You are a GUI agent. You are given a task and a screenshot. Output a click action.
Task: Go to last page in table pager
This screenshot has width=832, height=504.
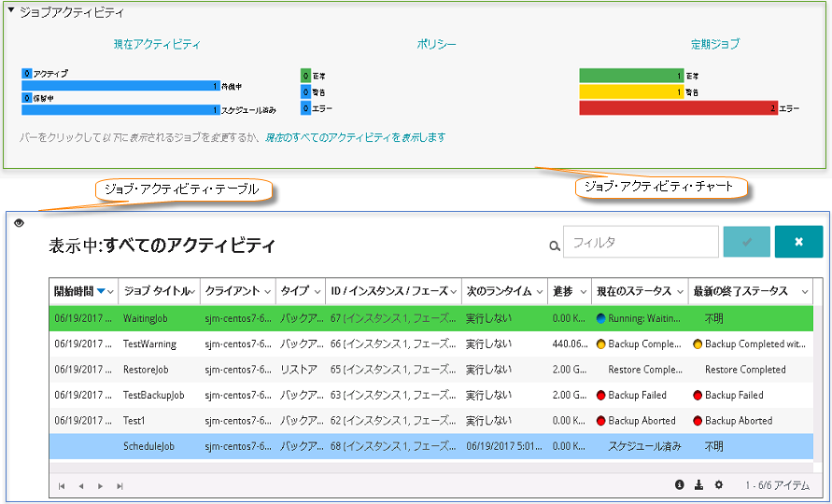coord(120,486)
